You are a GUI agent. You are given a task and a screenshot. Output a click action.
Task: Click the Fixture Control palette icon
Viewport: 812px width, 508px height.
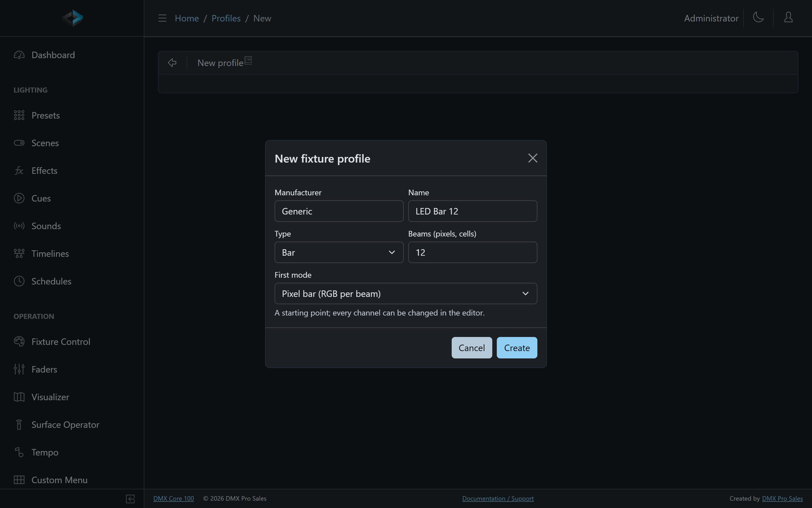click(x=19, y=341)
